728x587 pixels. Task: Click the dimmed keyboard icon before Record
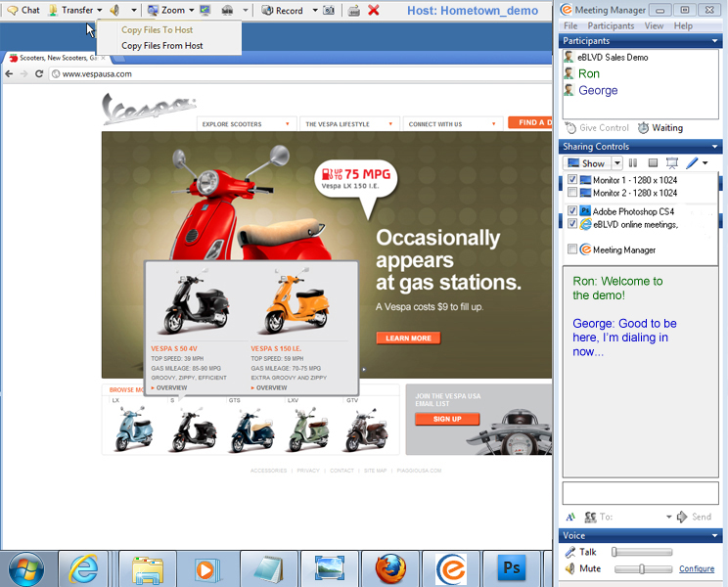click(x=227, y=10)
